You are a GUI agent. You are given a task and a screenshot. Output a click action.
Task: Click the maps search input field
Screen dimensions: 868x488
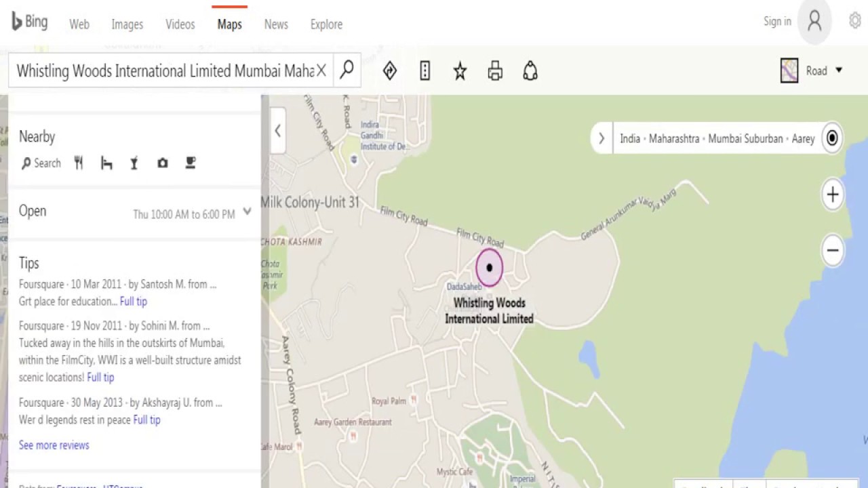coord(165,70)
